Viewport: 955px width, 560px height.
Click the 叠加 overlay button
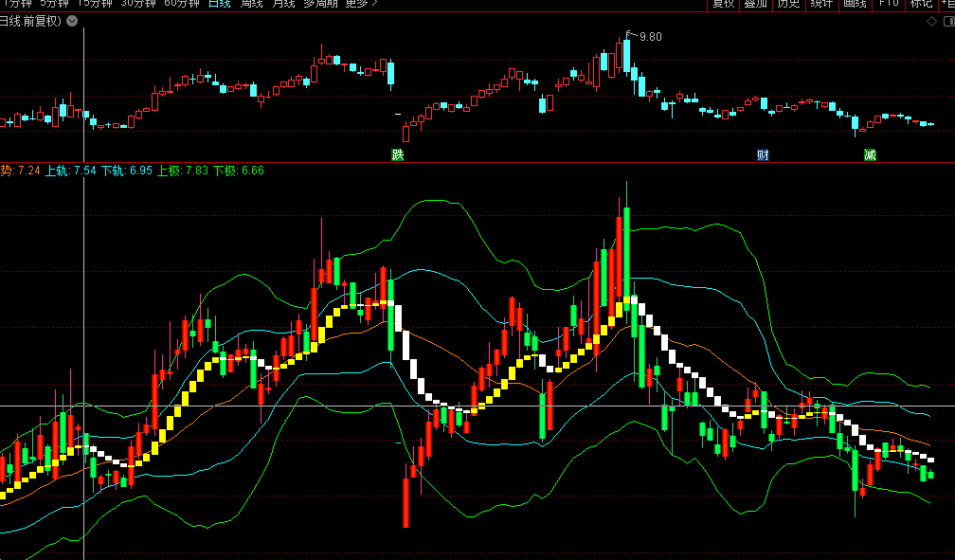tap(756, 3)
